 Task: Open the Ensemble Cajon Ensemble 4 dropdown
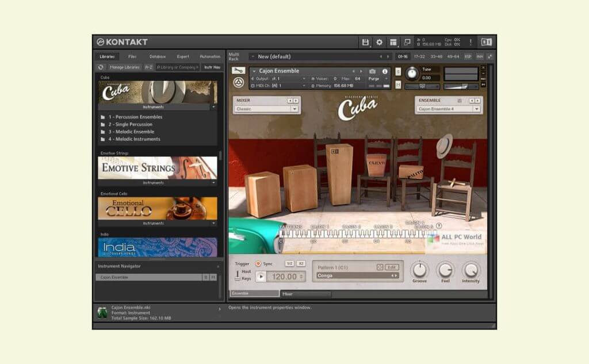449,109
